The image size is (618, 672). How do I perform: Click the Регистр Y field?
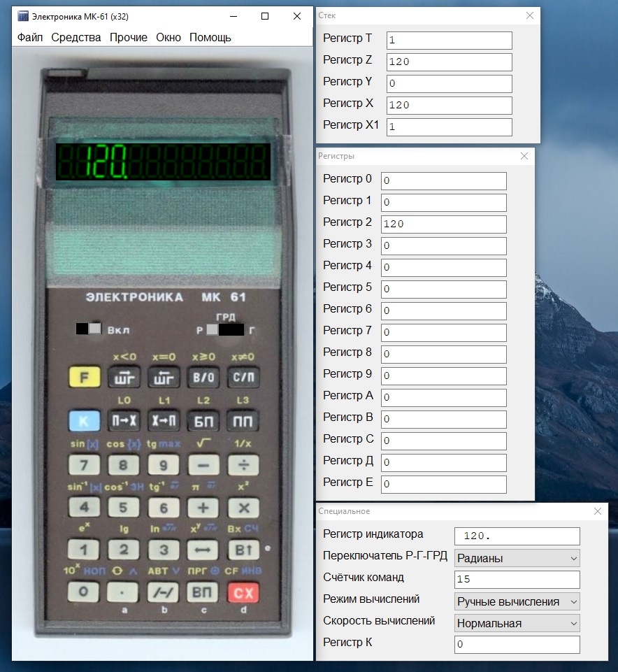point(449,84)
